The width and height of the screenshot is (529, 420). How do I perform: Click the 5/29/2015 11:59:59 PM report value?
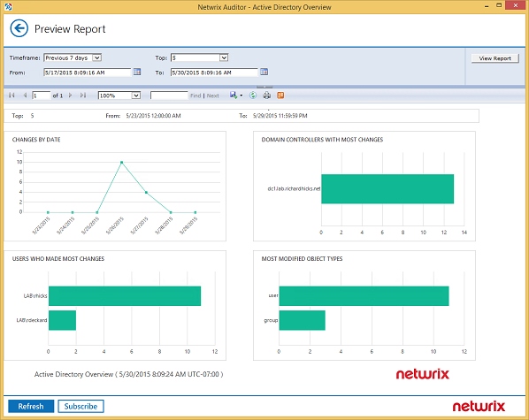280,116
